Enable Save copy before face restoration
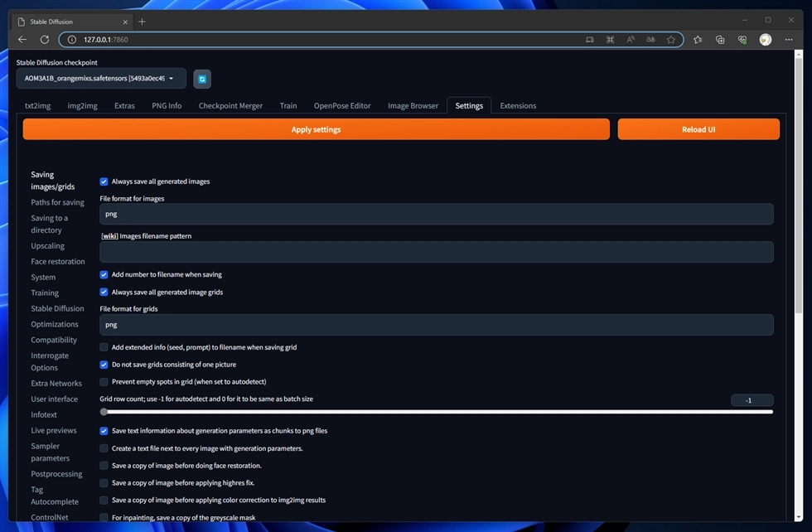 (x=104, y=466)
